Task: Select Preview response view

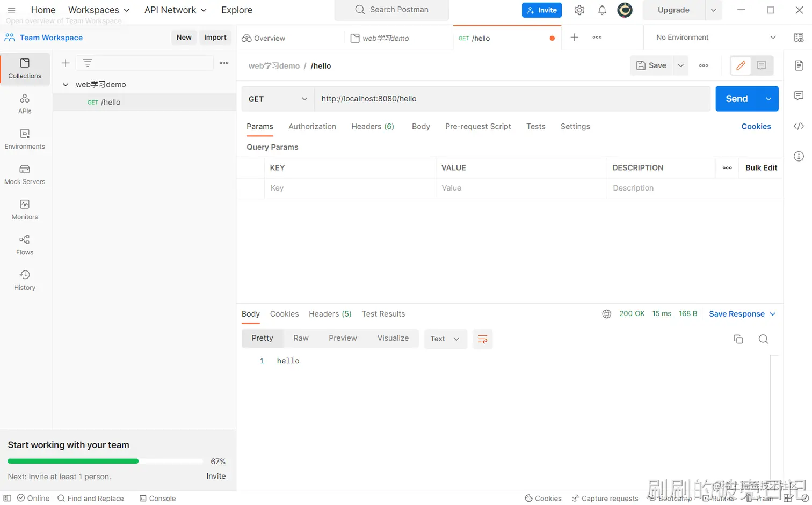Action: coord(343,338)
